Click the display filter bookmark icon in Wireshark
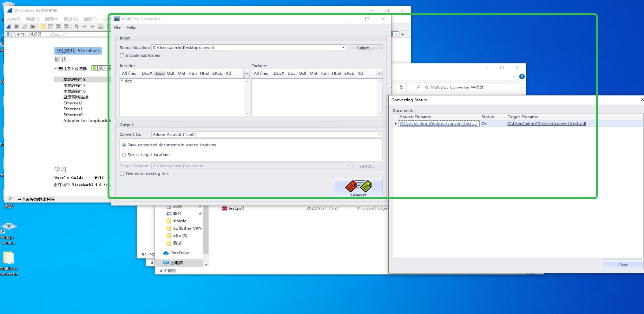This screenshot has width=644, height=314. 8,34
